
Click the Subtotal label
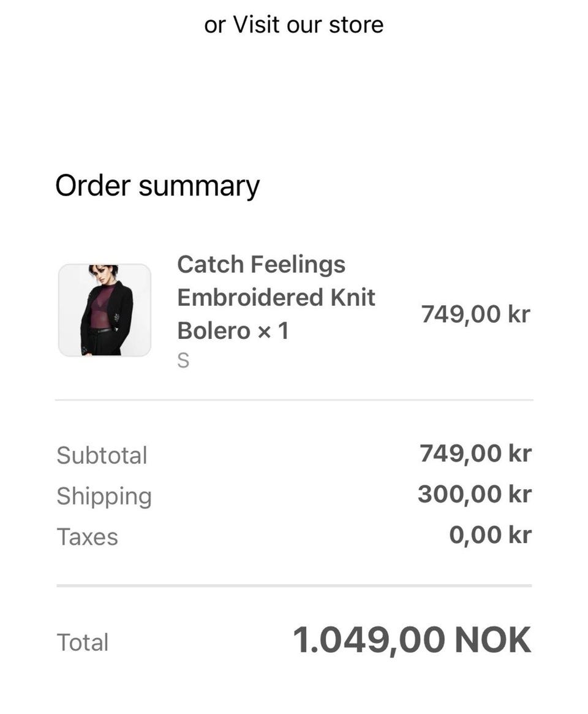[x=102, y=455]
